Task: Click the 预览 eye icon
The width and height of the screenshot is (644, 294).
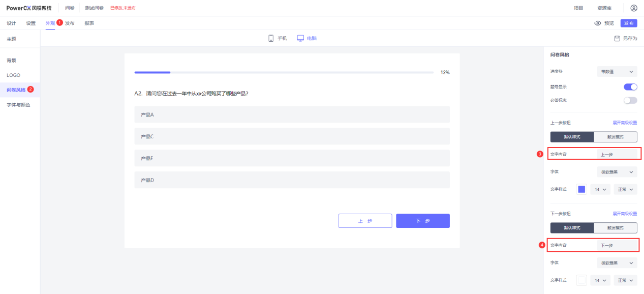Action: pyautogui.click(x=598, y=23)
